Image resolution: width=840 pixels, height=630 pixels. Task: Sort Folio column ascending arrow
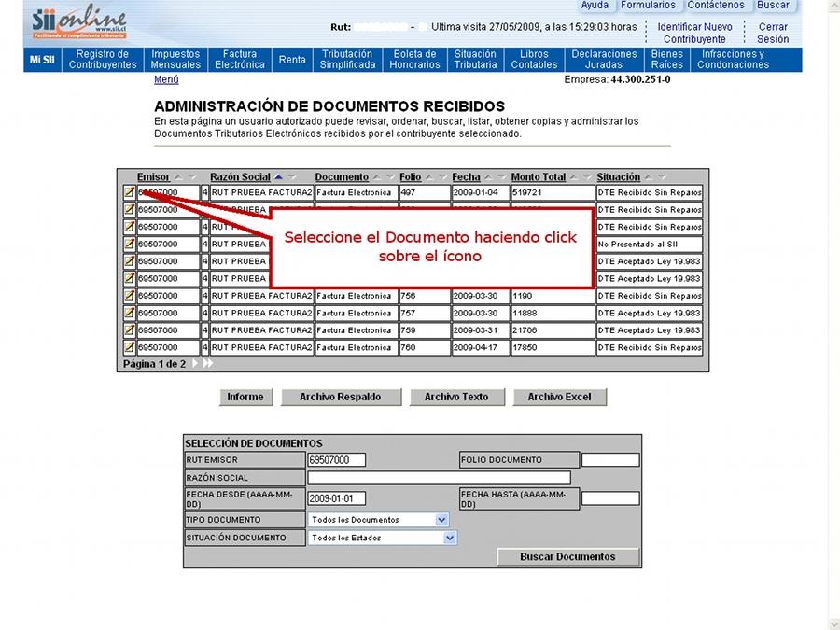point(429,176)
